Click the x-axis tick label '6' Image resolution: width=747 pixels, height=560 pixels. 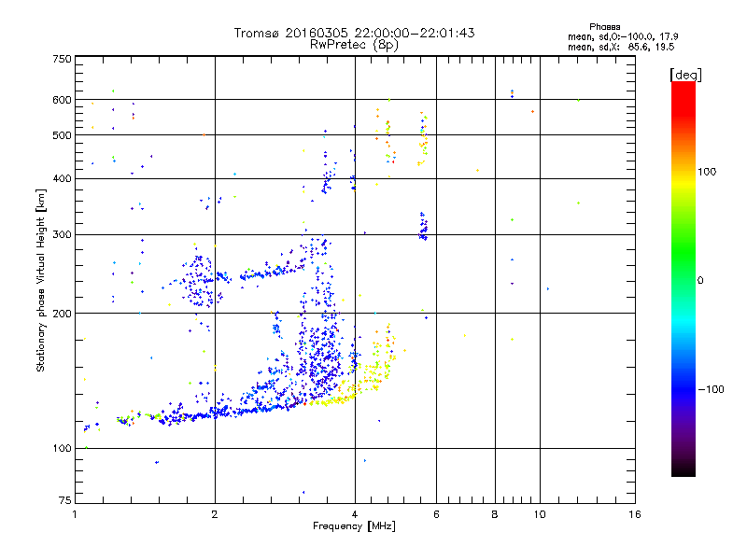coord(436,514)
